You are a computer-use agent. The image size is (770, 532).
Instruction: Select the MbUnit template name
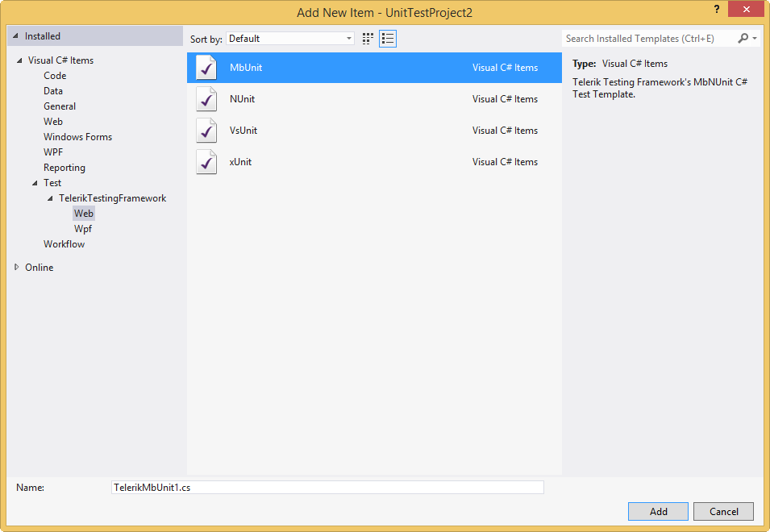(246, 68)
